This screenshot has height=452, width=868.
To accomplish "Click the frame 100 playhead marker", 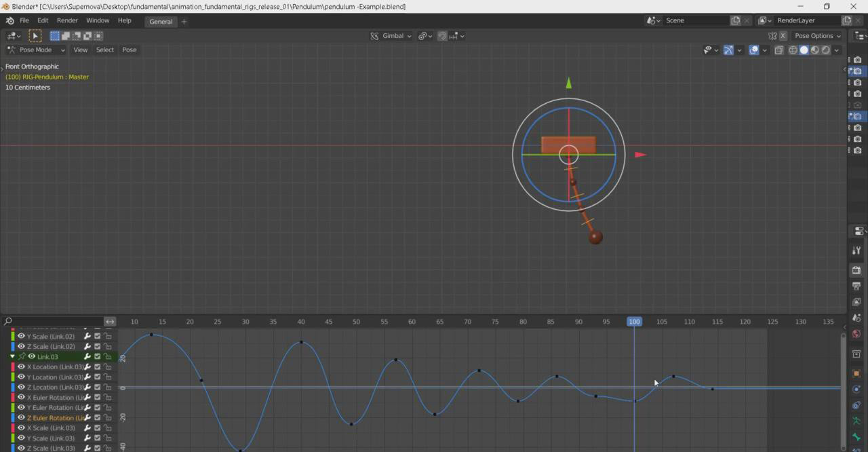I will tap(634, 322).
